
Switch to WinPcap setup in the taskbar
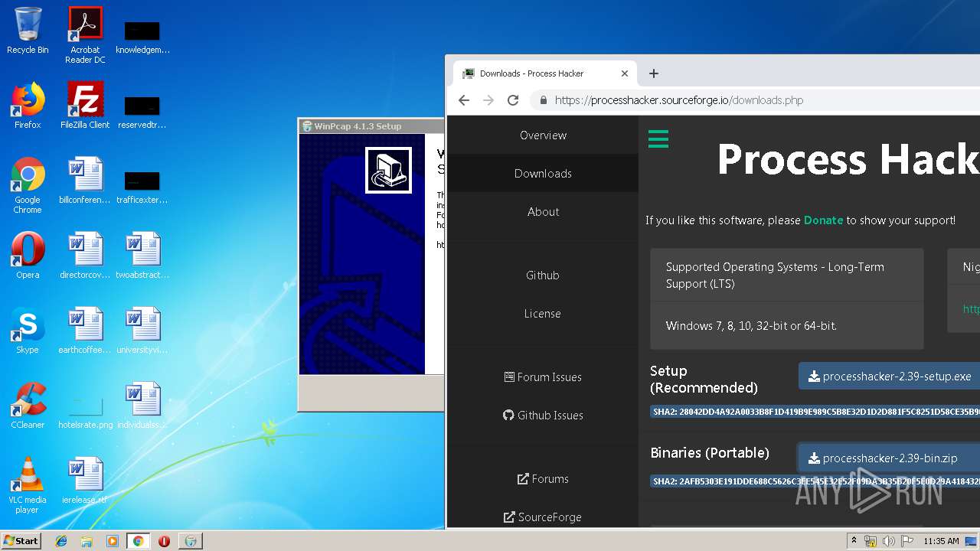pyautogui.click(x=191, y=541)
